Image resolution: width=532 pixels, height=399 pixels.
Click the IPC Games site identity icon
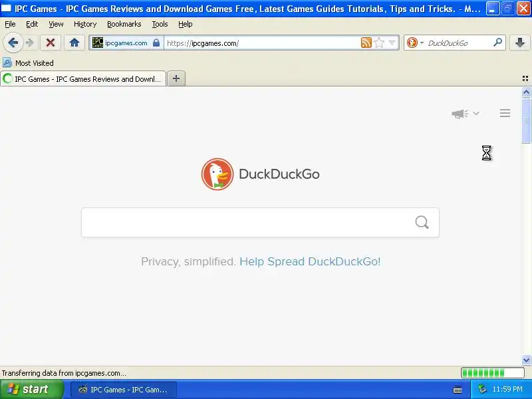(97, 43)
